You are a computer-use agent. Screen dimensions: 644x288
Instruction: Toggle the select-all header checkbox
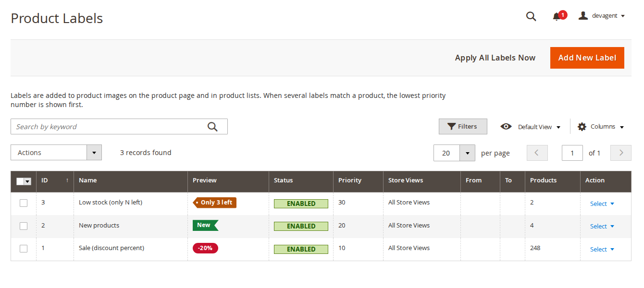pyautogui.click(x=20, y=181)
